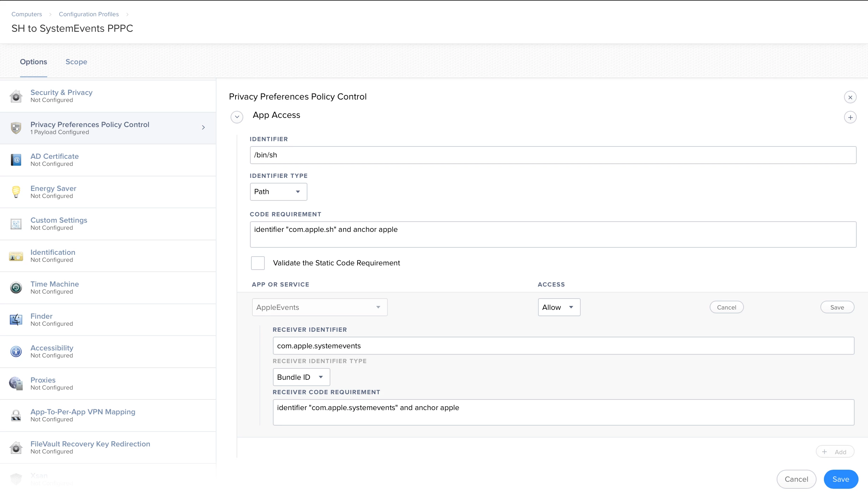Select FileVault Recovery Key Redirection payload
868x499 pixels.
pyautogui.click(x=108, y=447)
